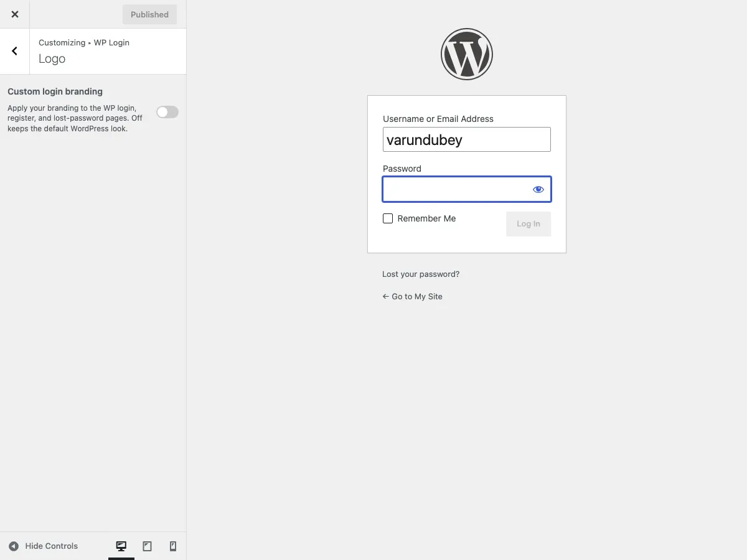
Task: Click the Log In button
Action: tap(529, 224)
